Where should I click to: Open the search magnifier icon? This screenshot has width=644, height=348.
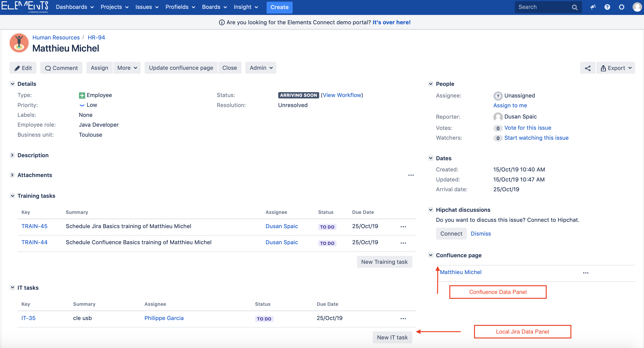point(575,7)
